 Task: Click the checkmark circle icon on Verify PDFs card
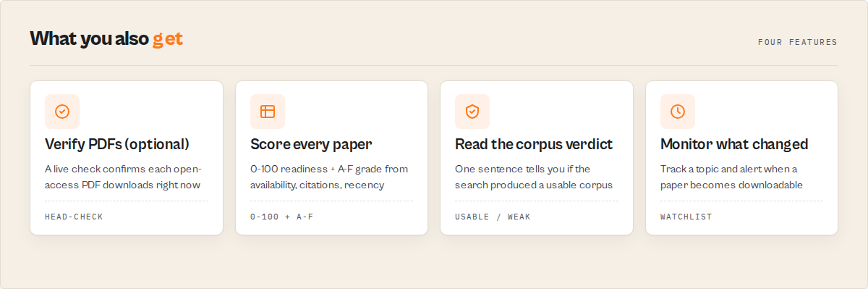[x=62, y=112]
